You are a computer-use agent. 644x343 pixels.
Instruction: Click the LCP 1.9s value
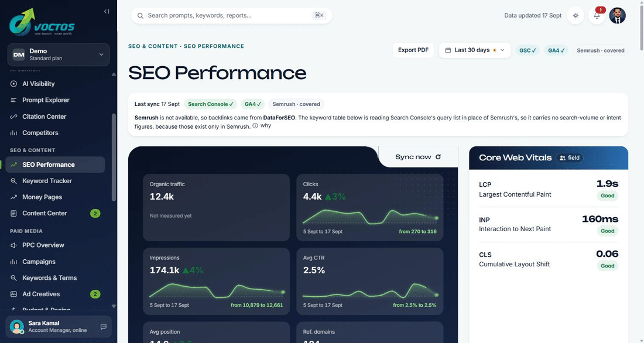pyautogui.click(x=607, y=184)
